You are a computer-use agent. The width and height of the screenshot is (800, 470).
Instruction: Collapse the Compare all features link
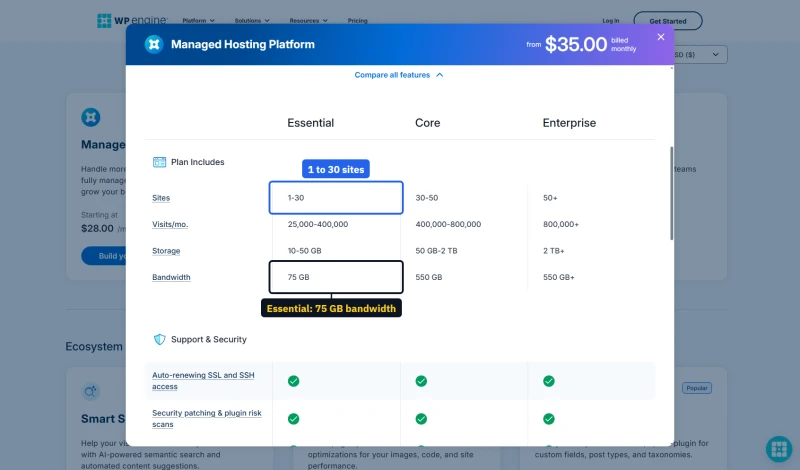click(x=398, y=75)
